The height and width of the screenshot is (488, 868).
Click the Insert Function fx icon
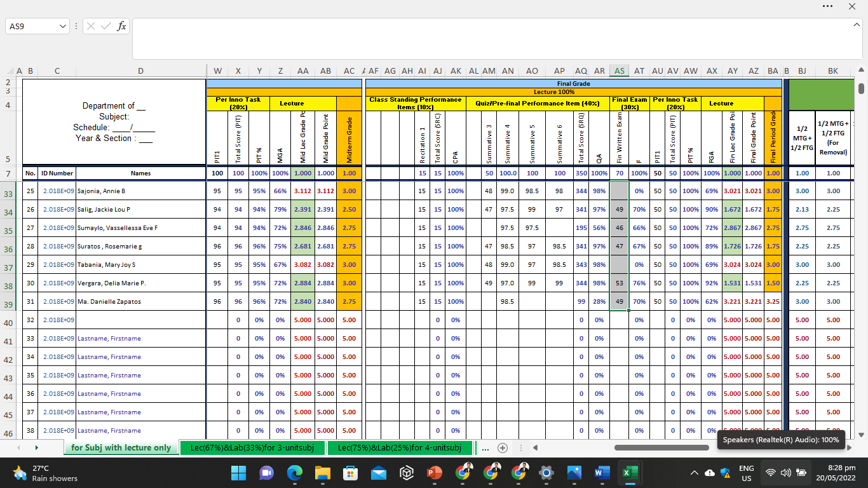(x=121, y=26)
